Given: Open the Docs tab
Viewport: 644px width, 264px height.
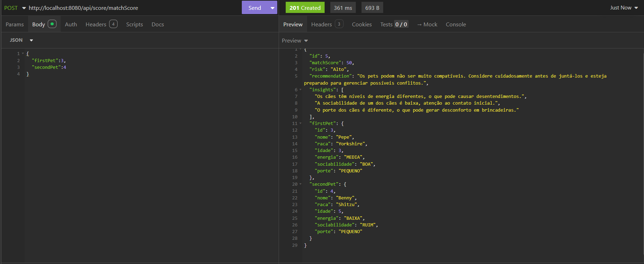Looking at the screenshot, I should [158, 24].
